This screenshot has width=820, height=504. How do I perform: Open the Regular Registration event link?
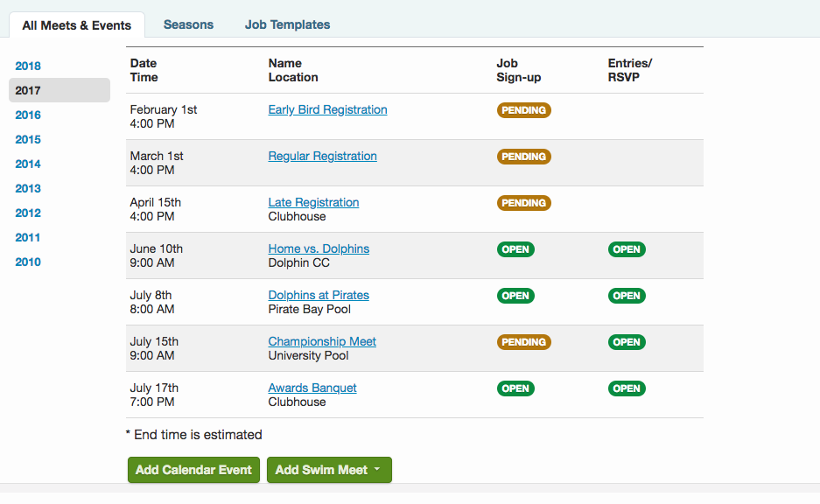[322, 156]
